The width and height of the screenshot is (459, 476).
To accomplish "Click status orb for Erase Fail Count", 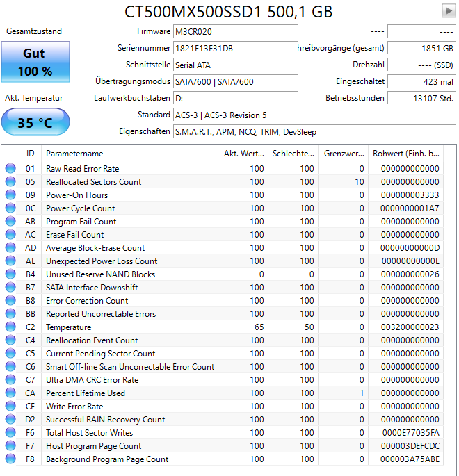I will click(10, 234).
